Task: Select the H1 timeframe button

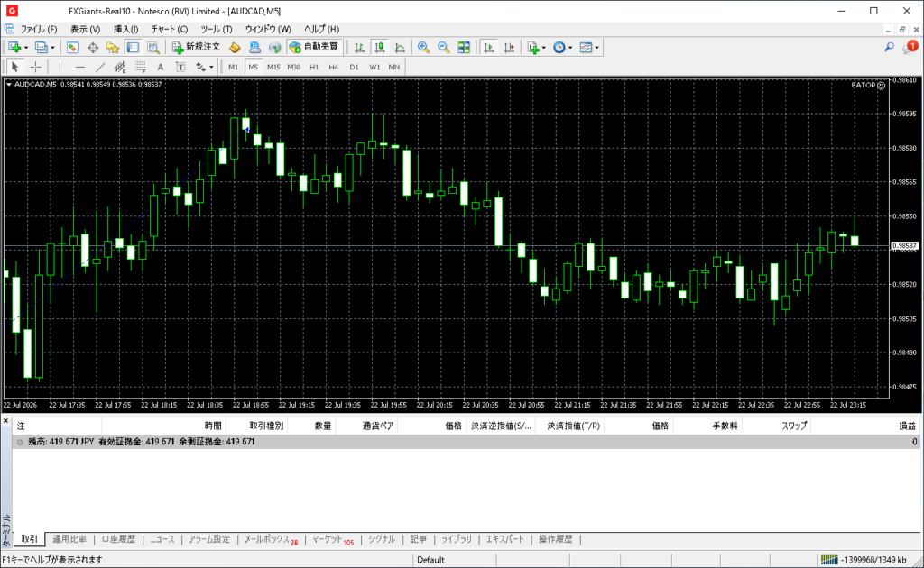Action: click(313, 67)
